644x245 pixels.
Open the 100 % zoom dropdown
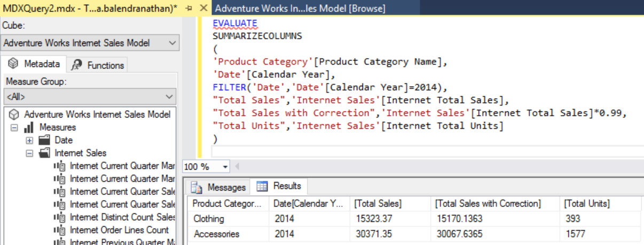(x=225, y=166)
